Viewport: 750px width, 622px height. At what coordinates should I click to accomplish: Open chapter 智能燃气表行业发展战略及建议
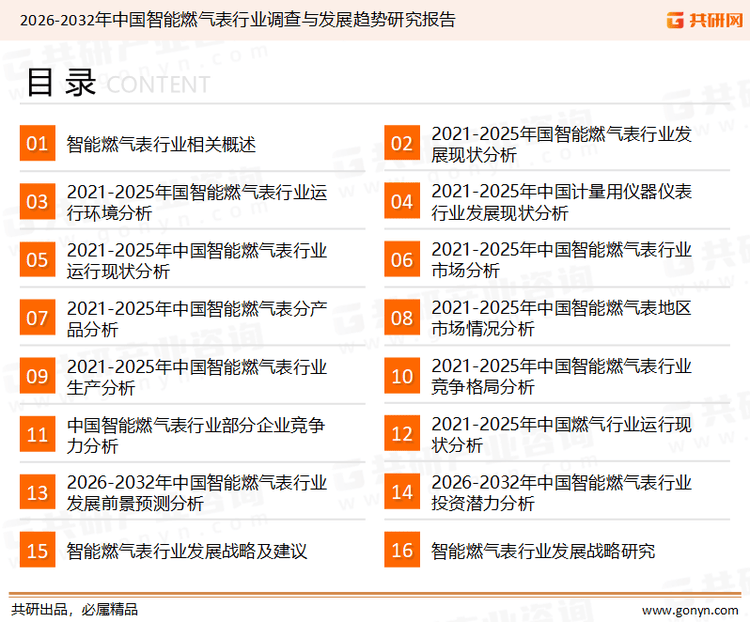(x=186, y=551)
